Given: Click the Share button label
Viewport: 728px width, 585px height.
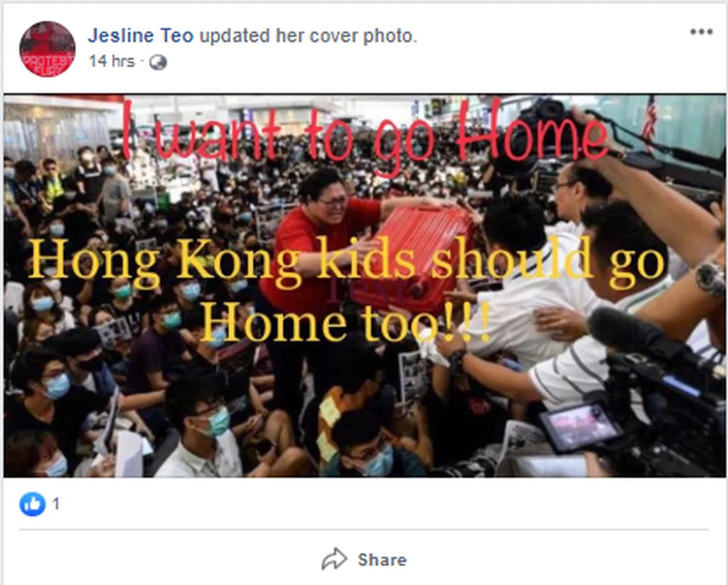Looking at the screenshot, I should [382, 560].
